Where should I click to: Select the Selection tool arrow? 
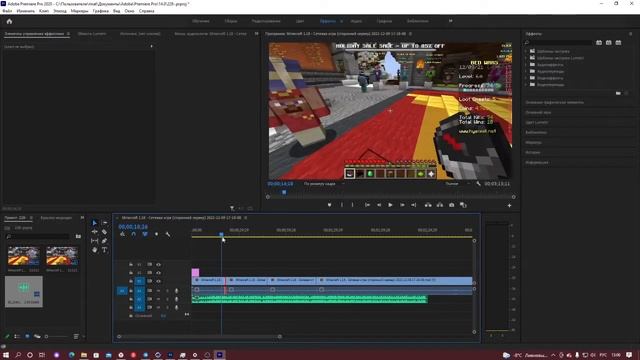click(94, 222)
